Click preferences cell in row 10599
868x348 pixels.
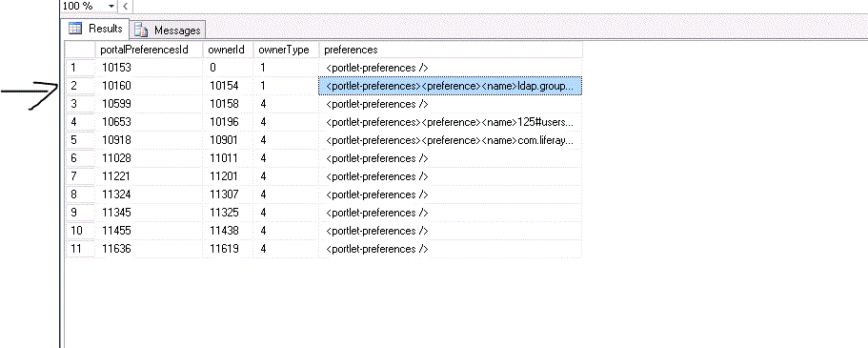pos(451,104)
